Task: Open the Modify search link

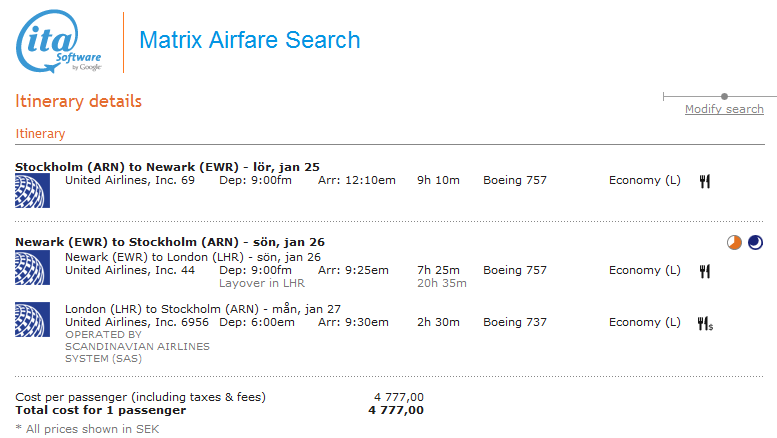Action: click(x=724, y=109)
